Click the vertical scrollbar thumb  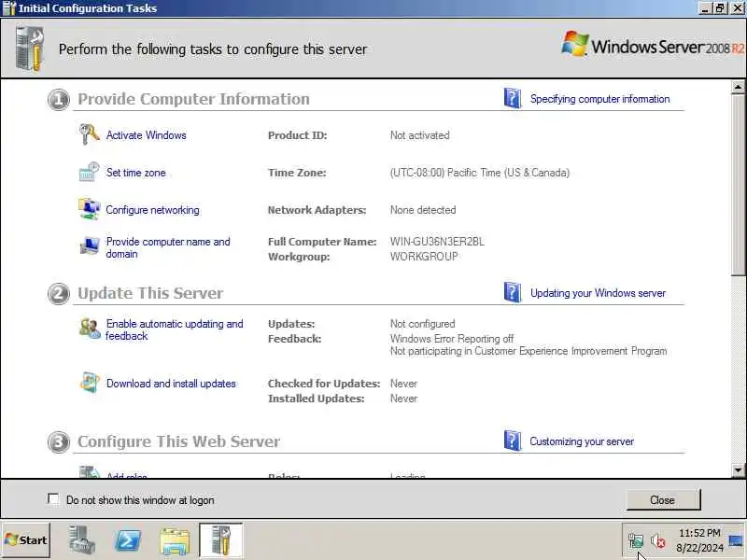(x=738, y=184)
